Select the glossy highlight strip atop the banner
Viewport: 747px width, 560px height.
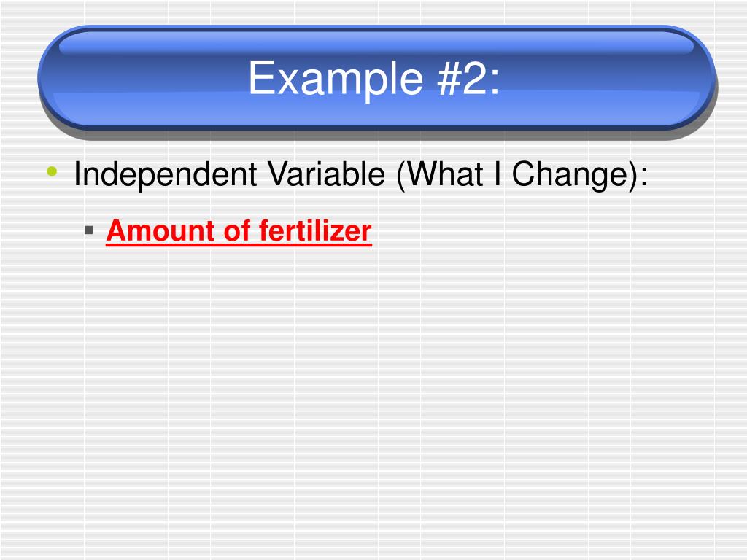click(376, 43)
